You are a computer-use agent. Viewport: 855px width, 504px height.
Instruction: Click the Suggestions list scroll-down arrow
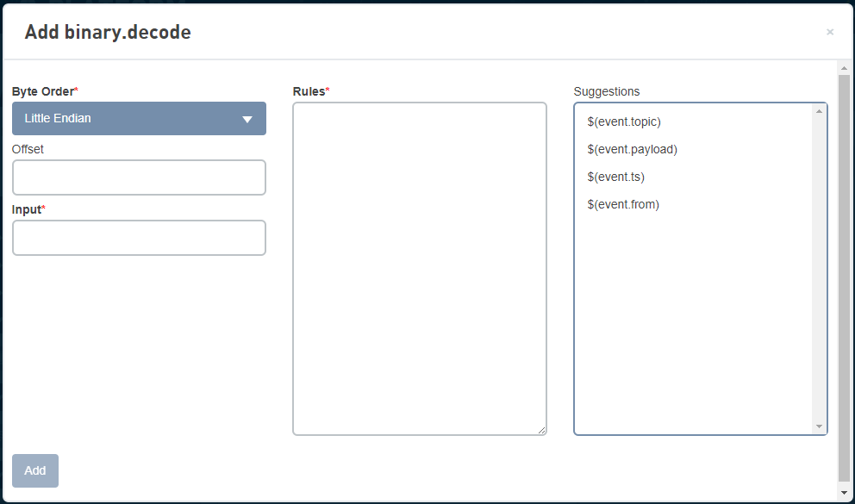[x=819, y=426]
